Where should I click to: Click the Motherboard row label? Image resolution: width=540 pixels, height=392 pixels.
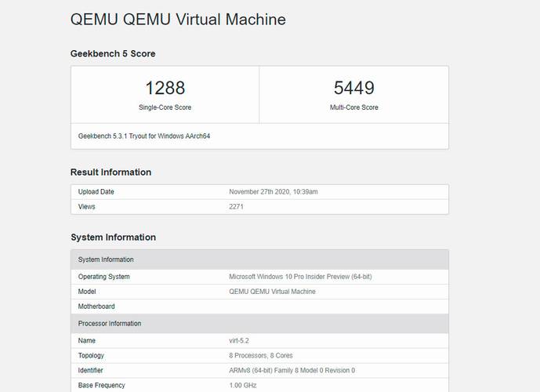coord(96,307)
